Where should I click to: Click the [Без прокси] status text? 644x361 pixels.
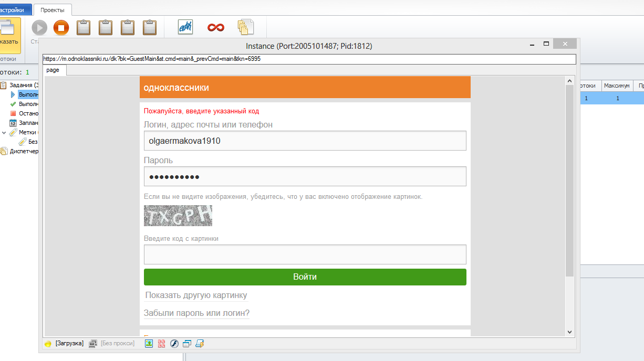coord(118,343)
